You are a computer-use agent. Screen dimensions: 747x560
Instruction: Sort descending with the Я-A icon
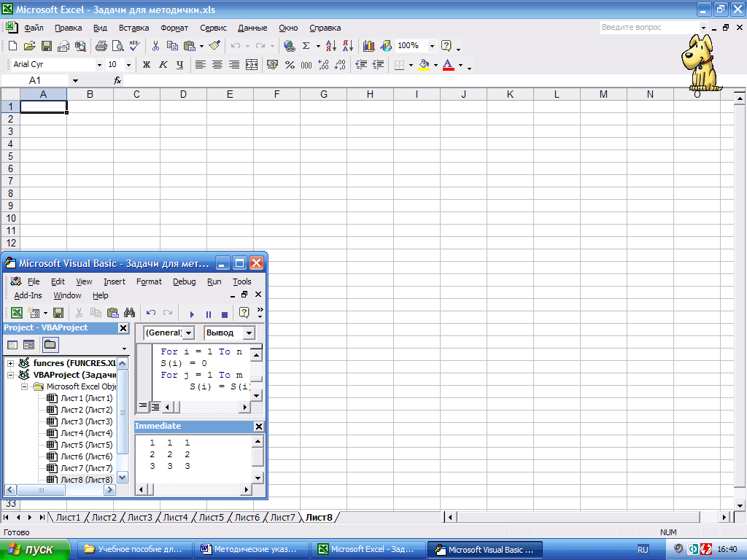click(x=348, y=46)
